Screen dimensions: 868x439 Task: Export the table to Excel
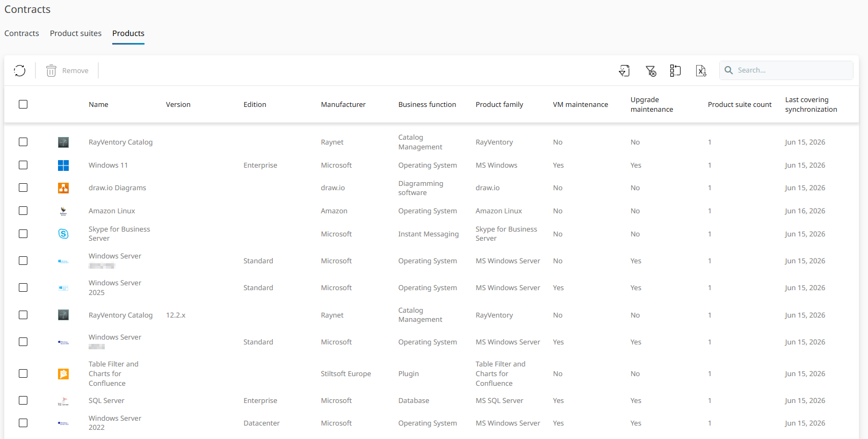click(x=701, y=70)
